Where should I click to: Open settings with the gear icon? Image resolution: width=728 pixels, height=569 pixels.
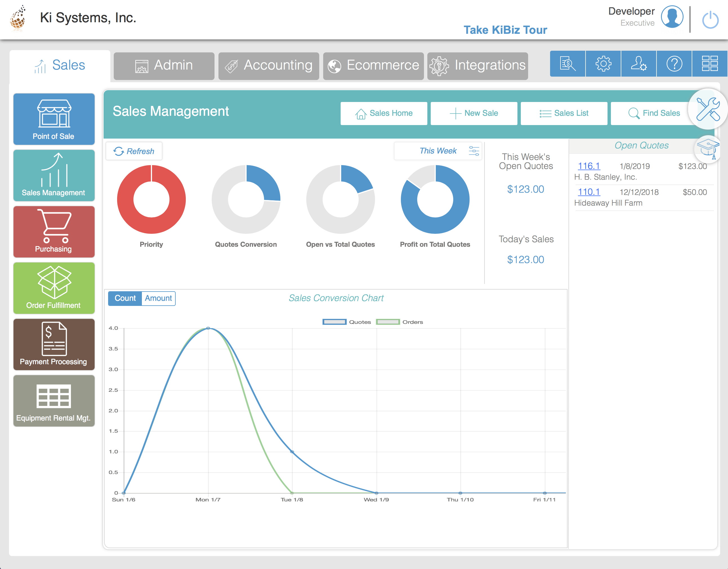[x=603, y=64]
